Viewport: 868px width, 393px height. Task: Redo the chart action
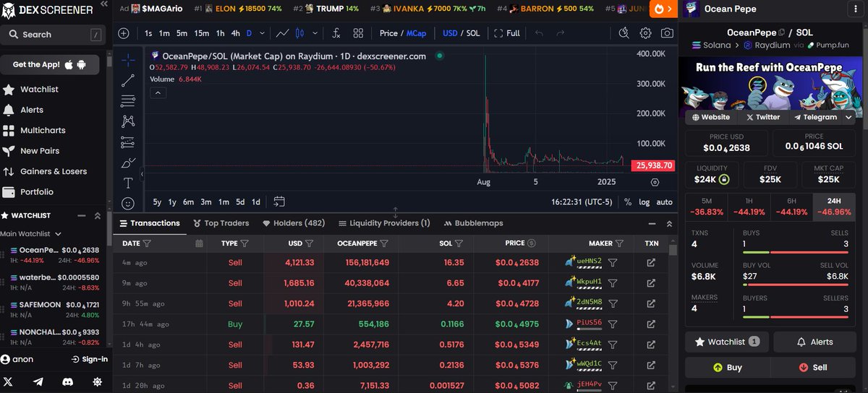(x=560, y=33)
